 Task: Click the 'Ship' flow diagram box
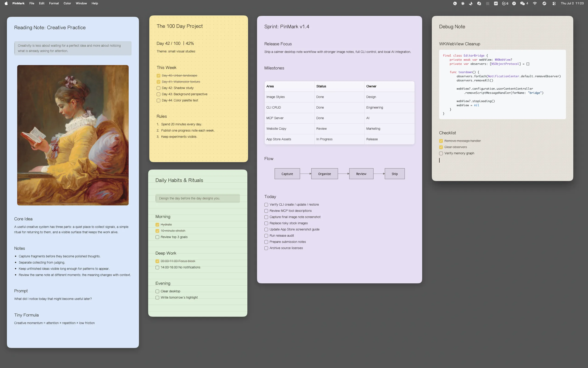395,174
